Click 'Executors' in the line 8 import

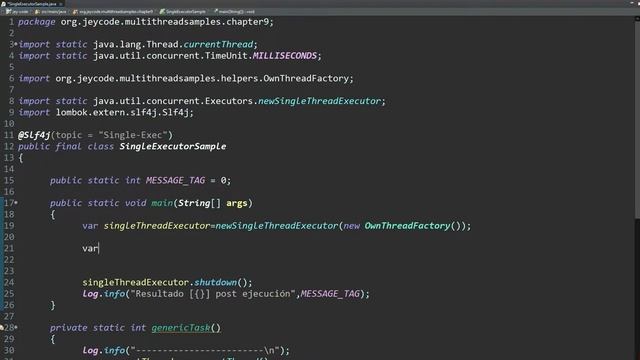click(x=229, y=101)
